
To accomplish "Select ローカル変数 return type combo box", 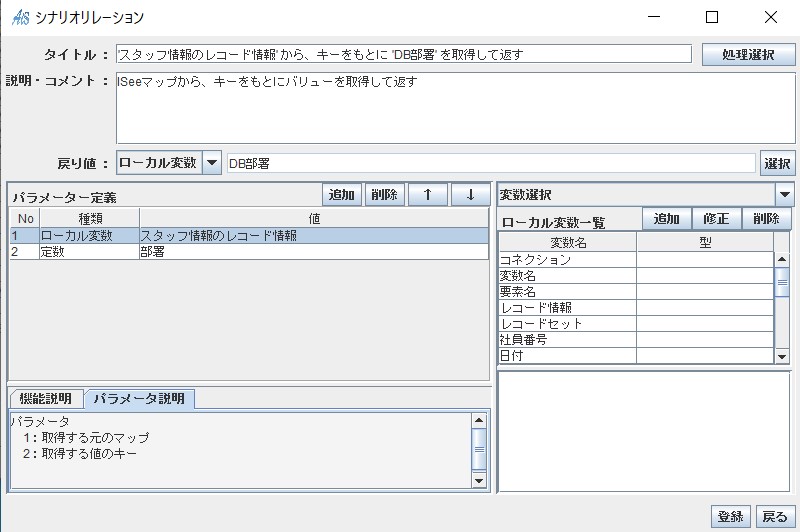I will tap(159, 163).
